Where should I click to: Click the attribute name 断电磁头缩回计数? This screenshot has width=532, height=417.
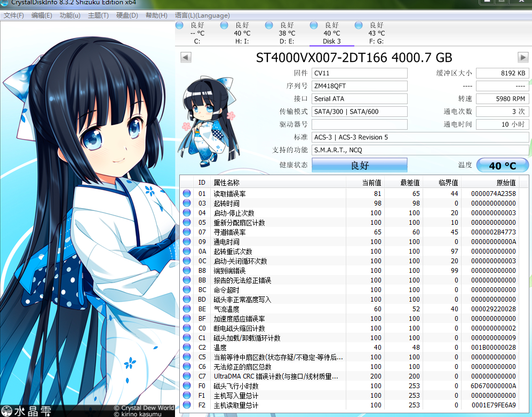239,328
